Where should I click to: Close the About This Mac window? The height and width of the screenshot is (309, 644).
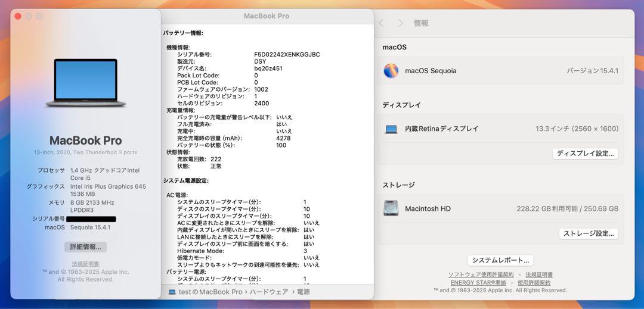tap(18, 17)
